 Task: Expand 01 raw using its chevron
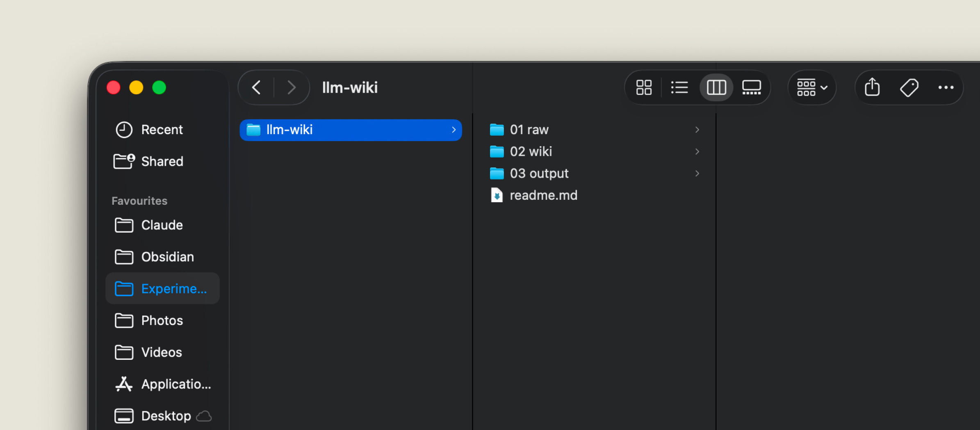[697, 130]
